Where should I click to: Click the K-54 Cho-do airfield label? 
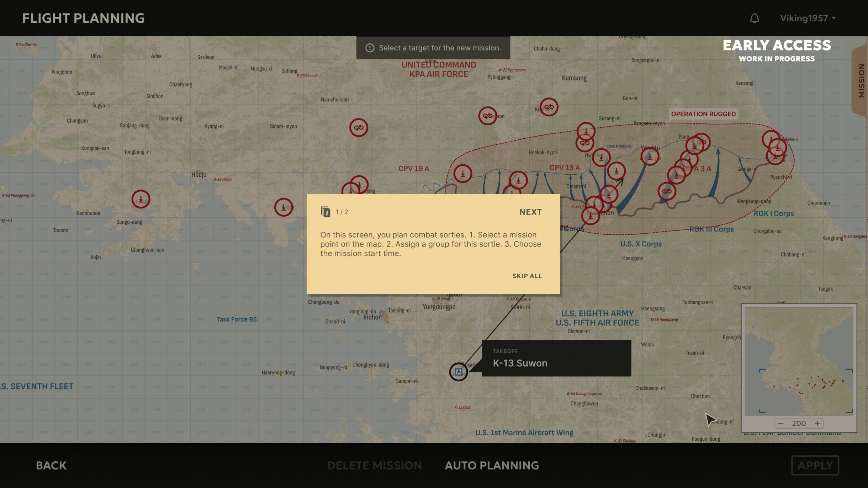[26, 44]
